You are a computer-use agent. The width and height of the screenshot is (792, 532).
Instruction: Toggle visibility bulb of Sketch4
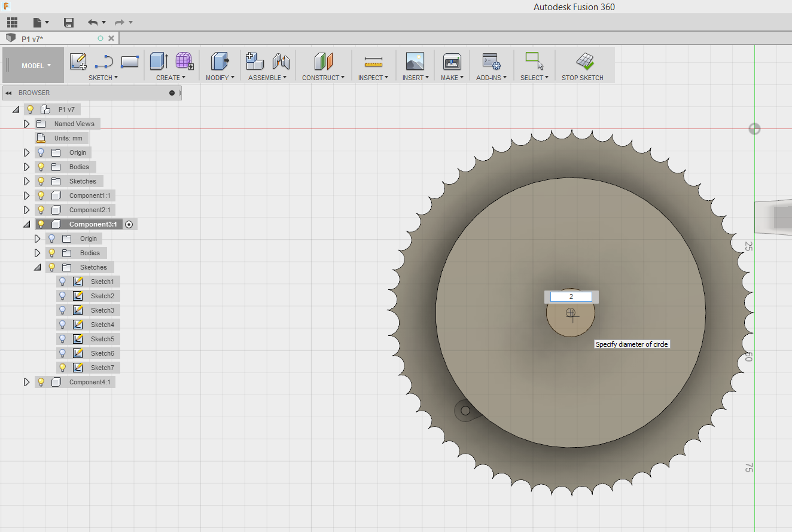tap(62, 325)
